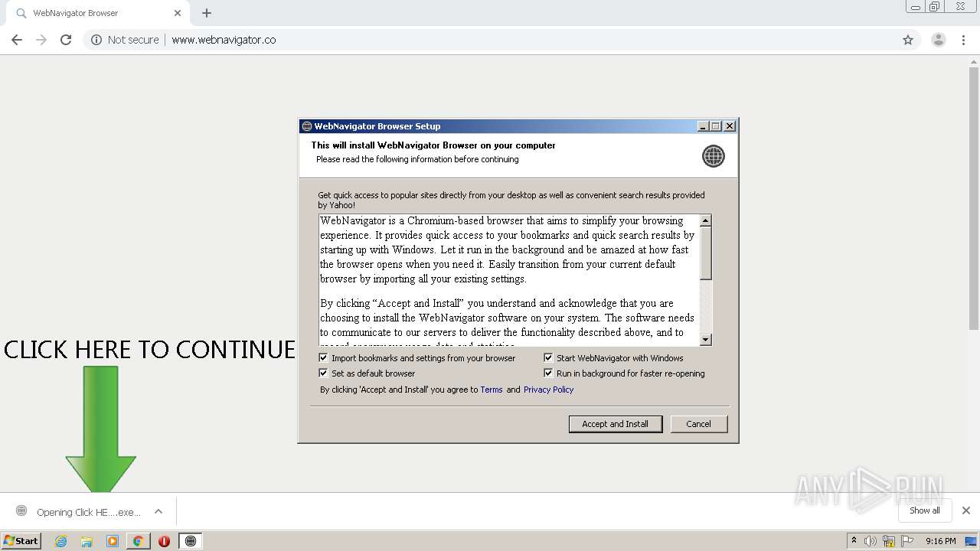Image resolution: width=980 pixels, height=551 pixels.
Task: Open the Windows Start menu
Action: [21, 540]
